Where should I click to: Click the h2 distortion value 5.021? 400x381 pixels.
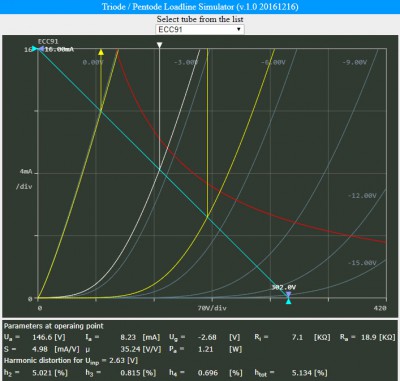[x=42, y=372]
